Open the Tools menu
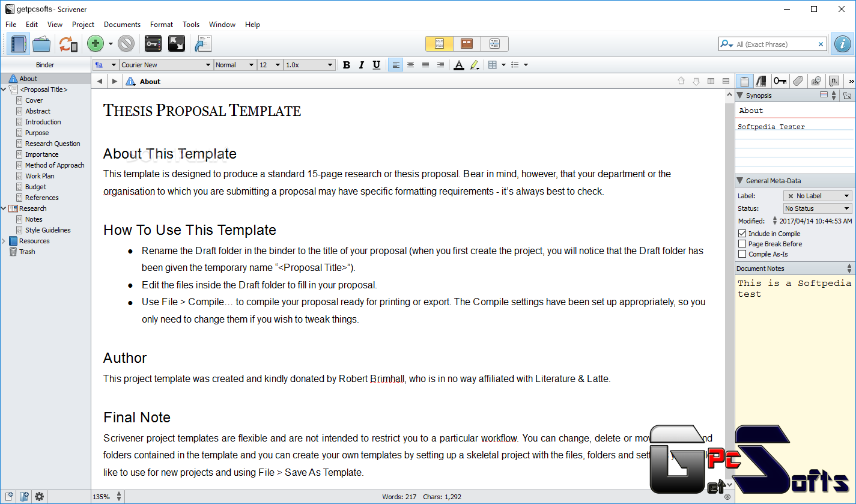This screenshot has width=856, height=504. 191,25
